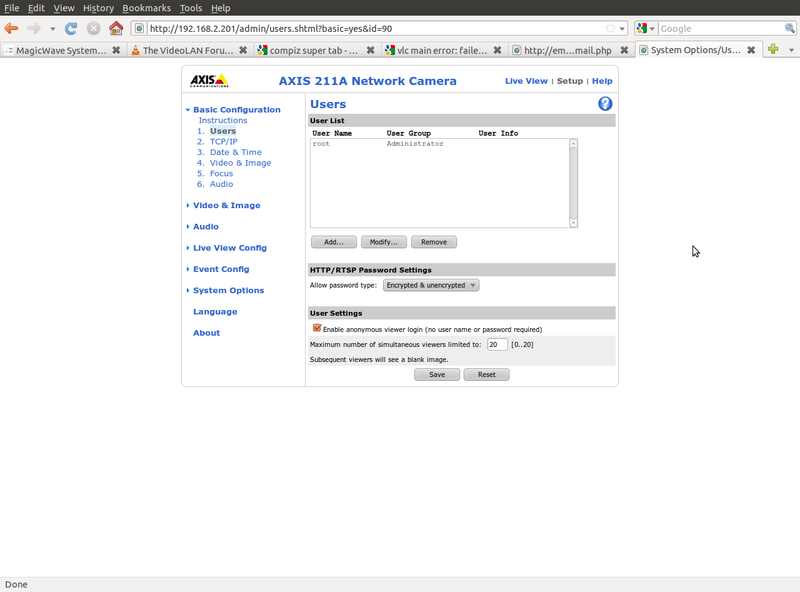The width and height of the screenshot is (800, 592).
Task: Go to TCP/IP configuration step
Action: pyautogui.click(x=223, y=142)
